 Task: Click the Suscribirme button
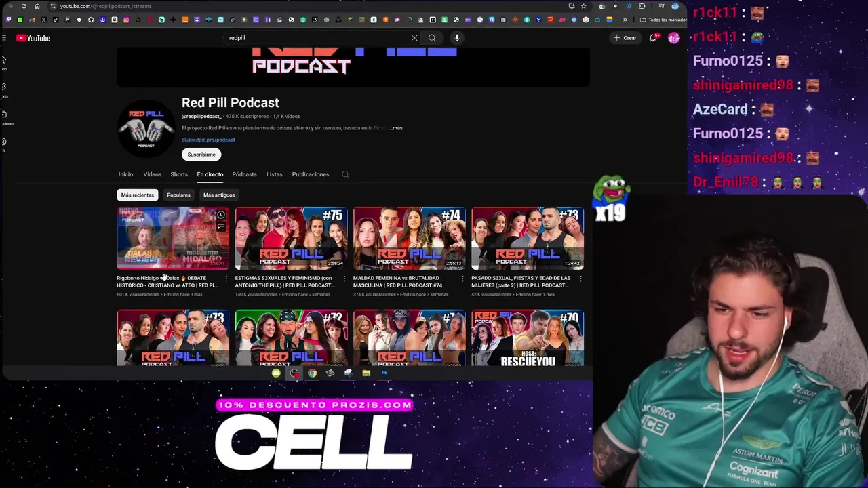click(x=201, y=155)
